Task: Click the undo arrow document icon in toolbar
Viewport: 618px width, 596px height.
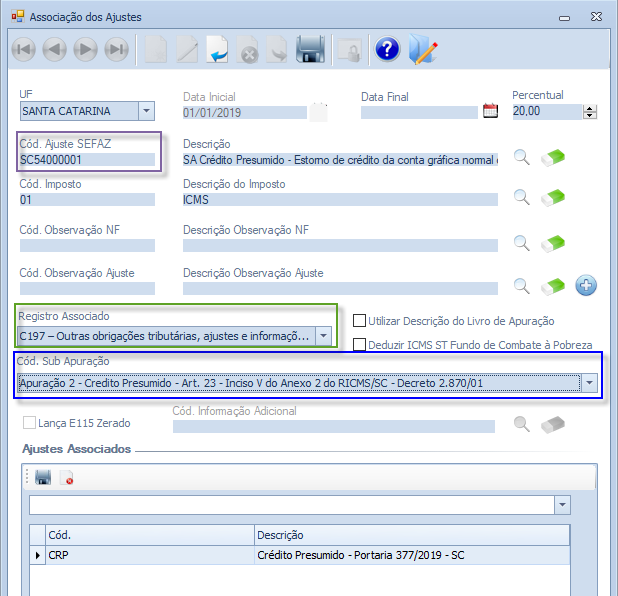Action: point(218,49)
